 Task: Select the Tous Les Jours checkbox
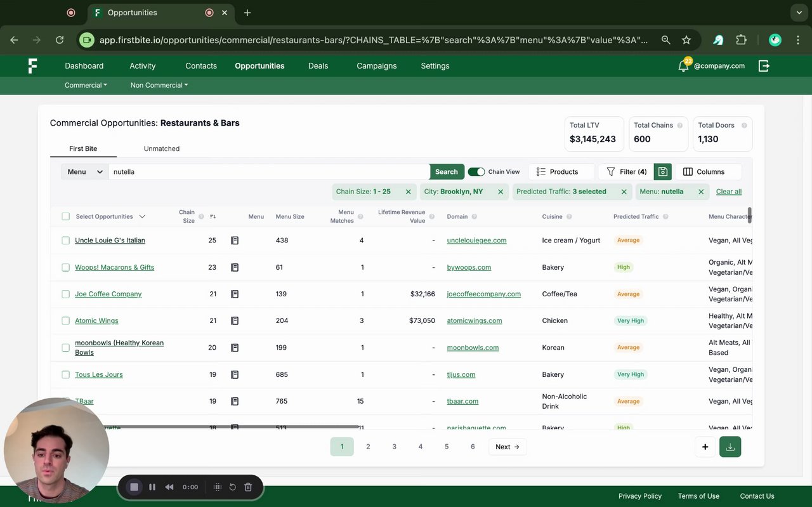click(65, 374)
